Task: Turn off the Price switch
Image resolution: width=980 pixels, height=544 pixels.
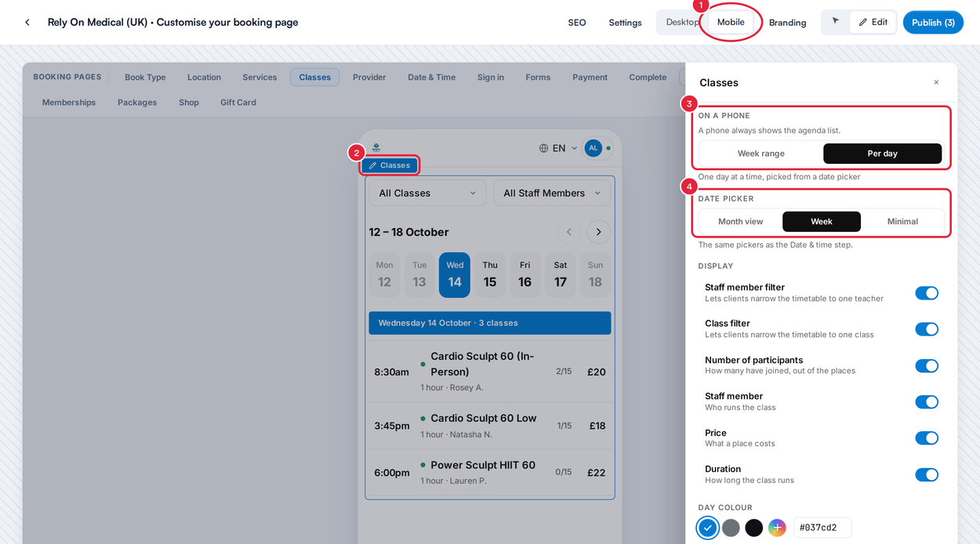Action: pyautogui.click(x=927, y=438)
